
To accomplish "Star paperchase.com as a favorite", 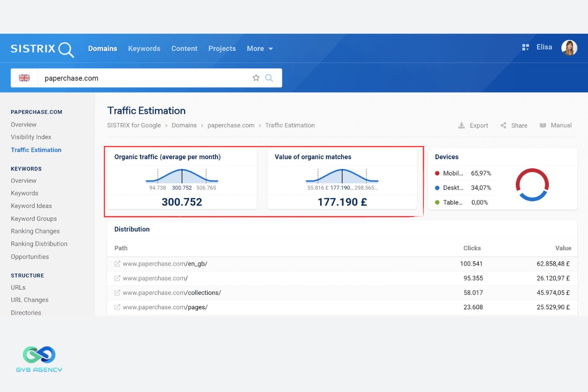I will tap(256, 78).
